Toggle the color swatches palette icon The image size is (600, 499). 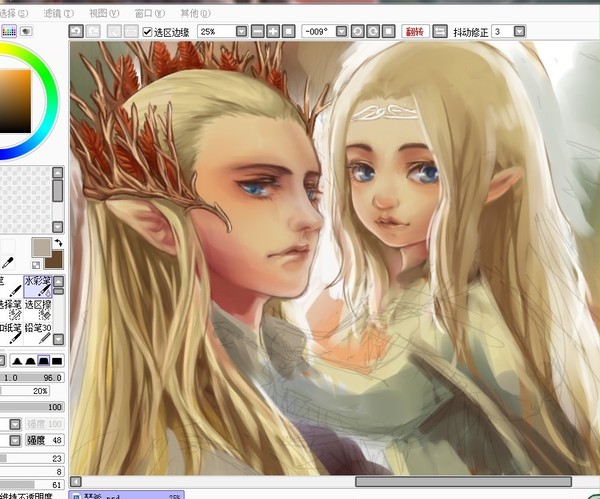click(x=9, y=31)
